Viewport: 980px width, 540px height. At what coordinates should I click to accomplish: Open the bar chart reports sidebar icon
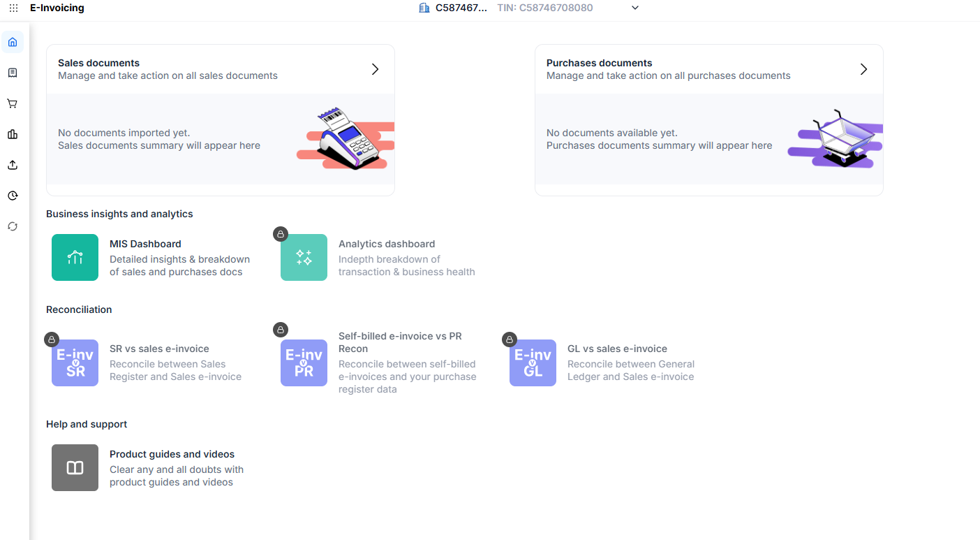click(x=13, y=134)
